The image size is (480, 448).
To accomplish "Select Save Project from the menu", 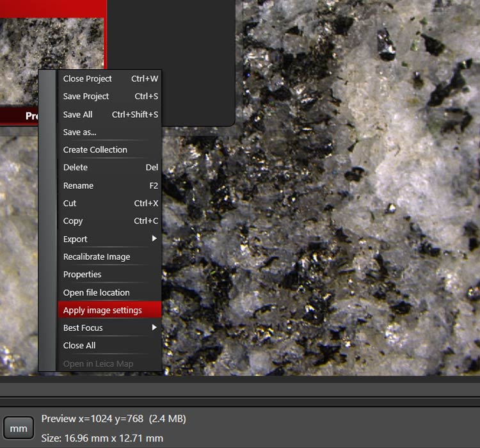I will click(86, 97).
